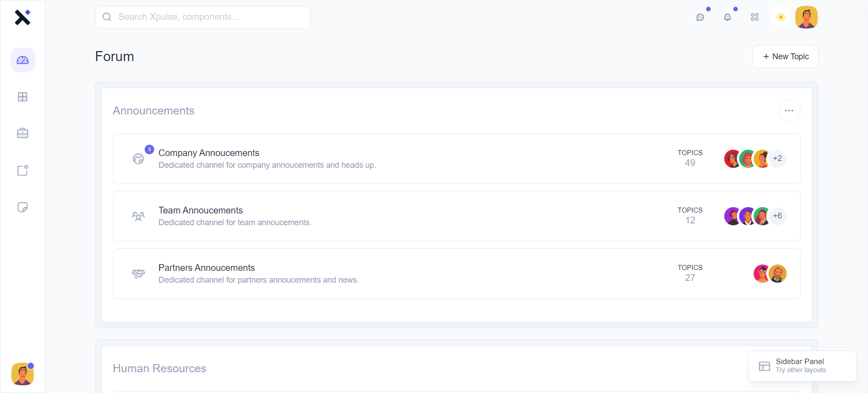Select the grid layout sidebar icon
Image resolution: width=868 pixels, height=393 pixels.
coord(23,97)
